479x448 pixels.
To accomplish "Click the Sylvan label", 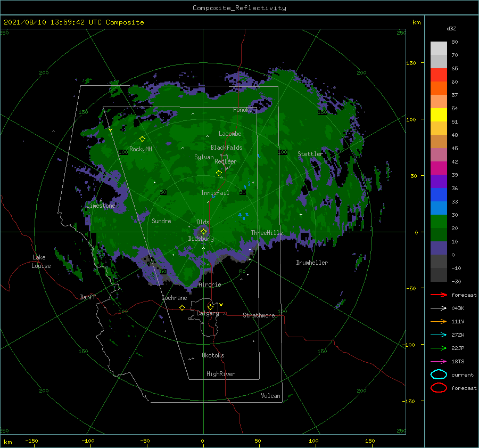I will click(x=204, y=157).
